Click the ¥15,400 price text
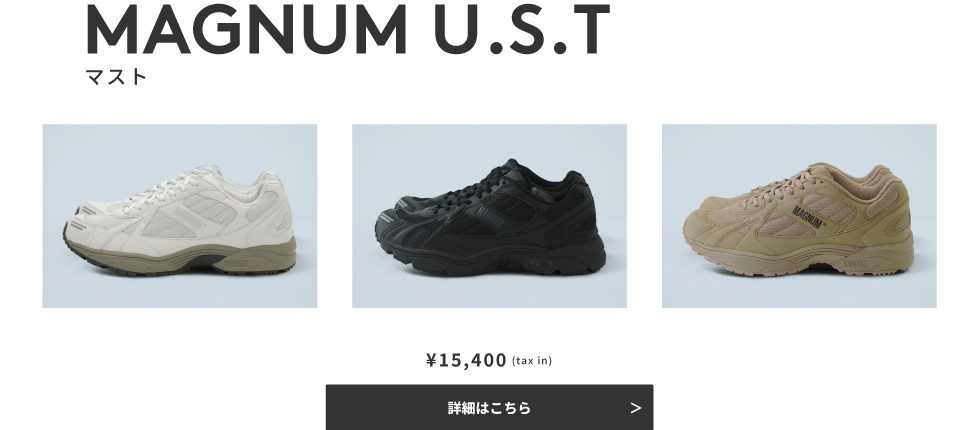978x430 pixels. (x=466, y=360)
